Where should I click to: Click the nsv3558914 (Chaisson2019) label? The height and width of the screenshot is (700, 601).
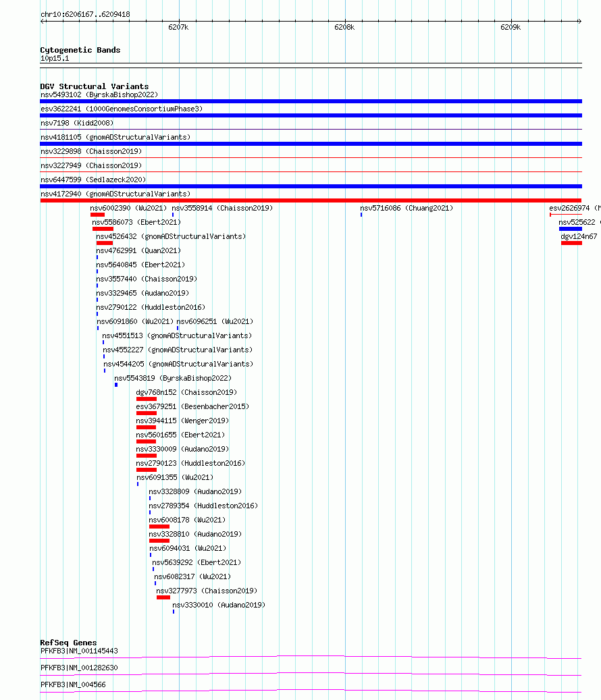click(x=222, y=208)
